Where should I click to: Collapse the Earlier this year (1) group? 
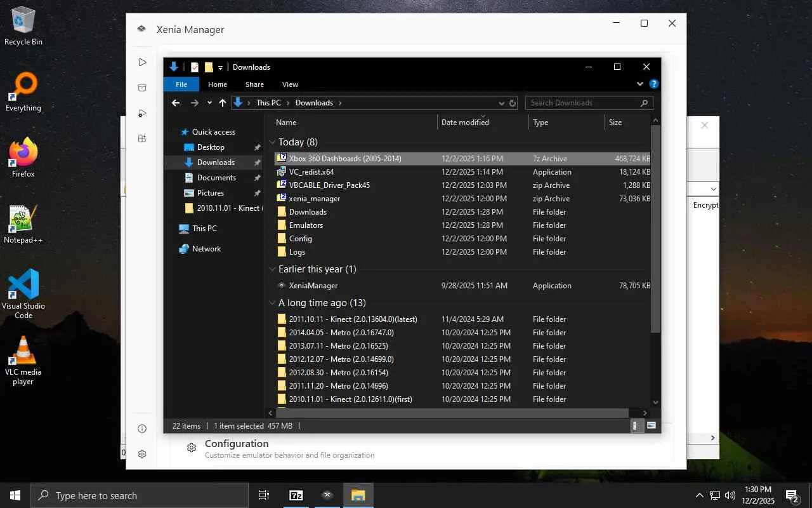(272, 269)
